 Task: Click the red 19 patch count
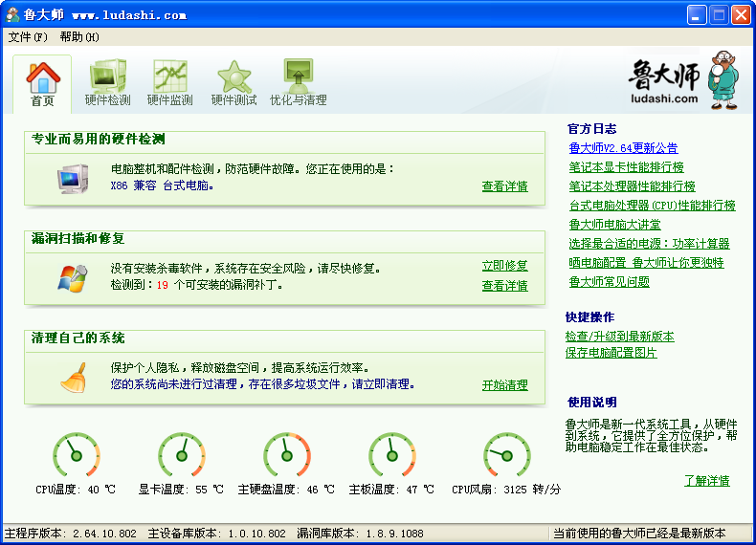(163, 285)
